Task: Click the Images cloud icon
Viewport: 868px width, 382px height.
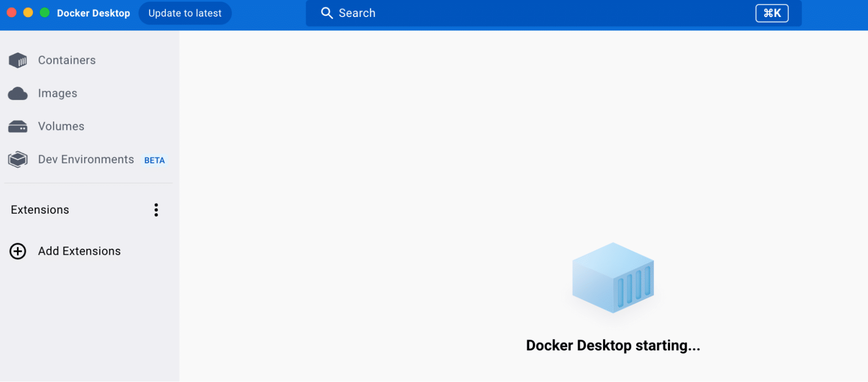Action: tap(18, 93)
